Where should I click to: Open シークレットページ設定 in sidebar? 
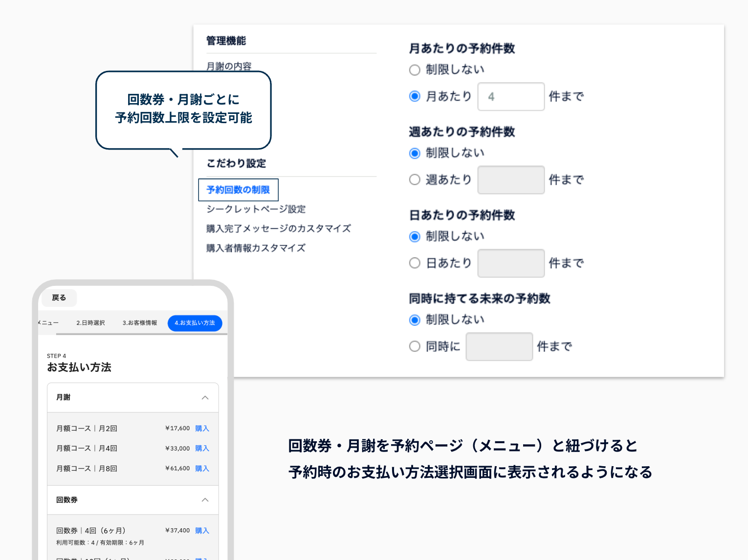(256, 209)
